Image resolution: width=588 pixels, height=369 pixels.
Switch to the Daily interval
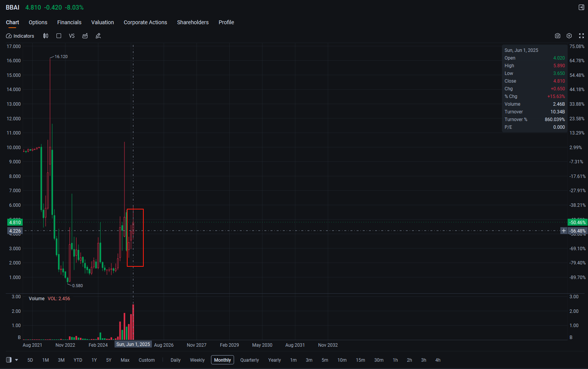point(176,360)
